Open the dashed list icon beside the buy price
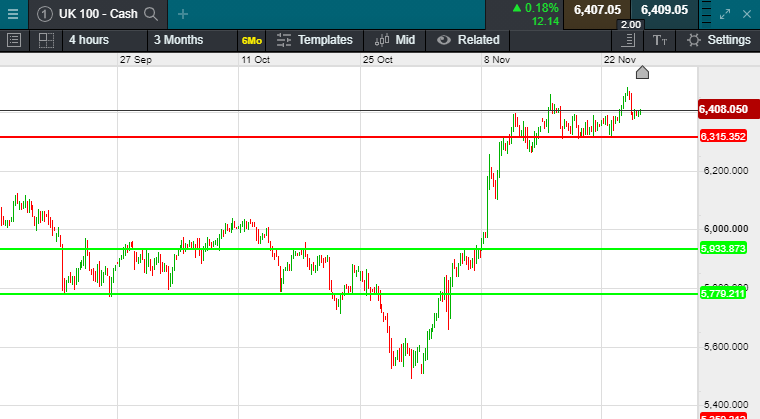 (706, 12)
